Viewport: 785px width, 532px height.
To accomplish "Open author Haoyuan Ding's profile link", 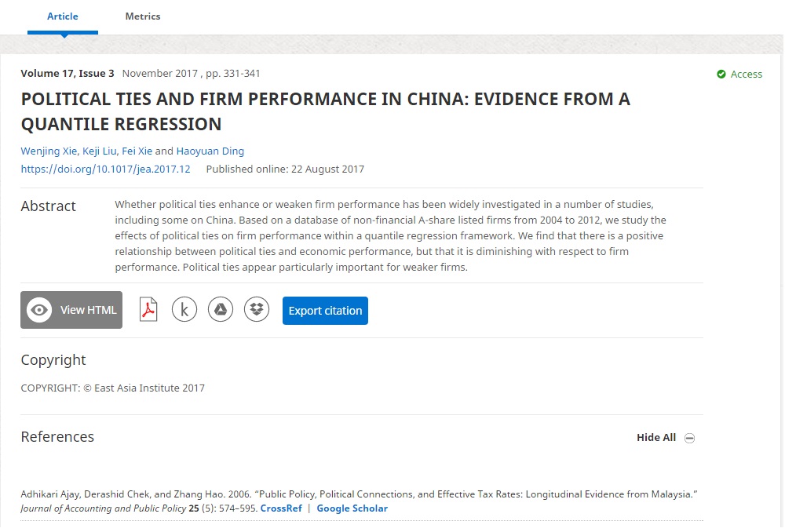I will 210,151.
